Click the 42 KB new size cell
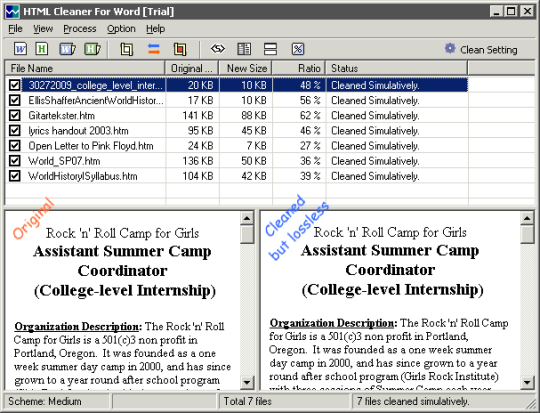Viewport: 540px width, 413px height. [254, 176]
